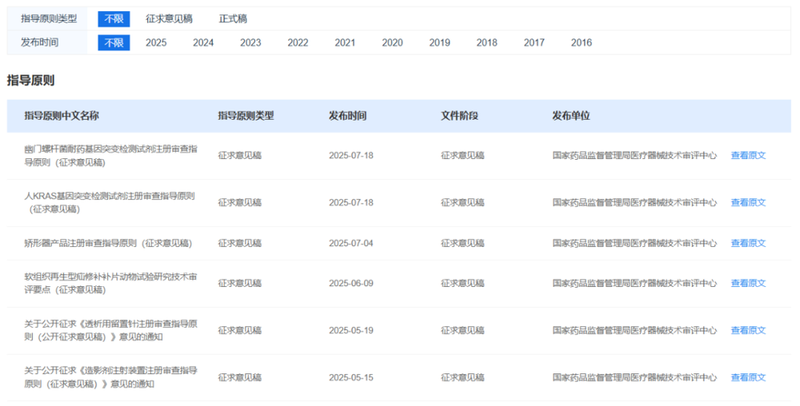View original text of the 矫形器产品 guideline
The image size is (800, 406).
pos(748,243)
